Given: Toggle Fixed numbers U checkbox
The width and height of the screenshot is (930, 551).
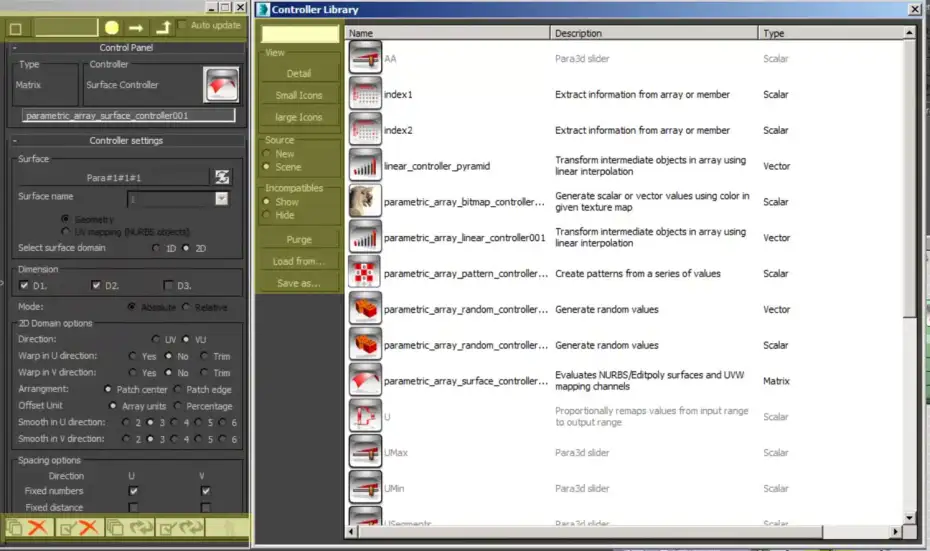Looking at the screenshot, I should [133, 491].
